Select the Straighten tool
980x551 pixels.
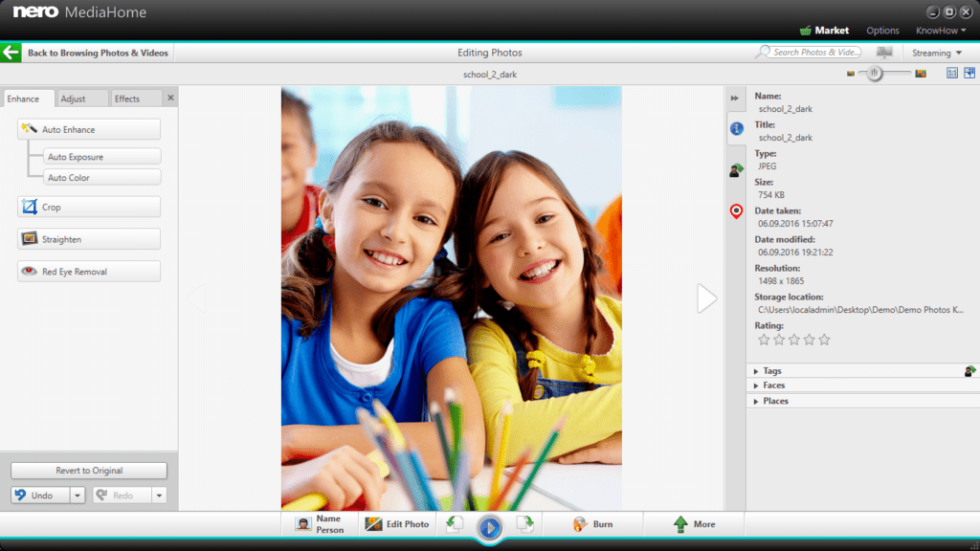click(x=89, y=239)
